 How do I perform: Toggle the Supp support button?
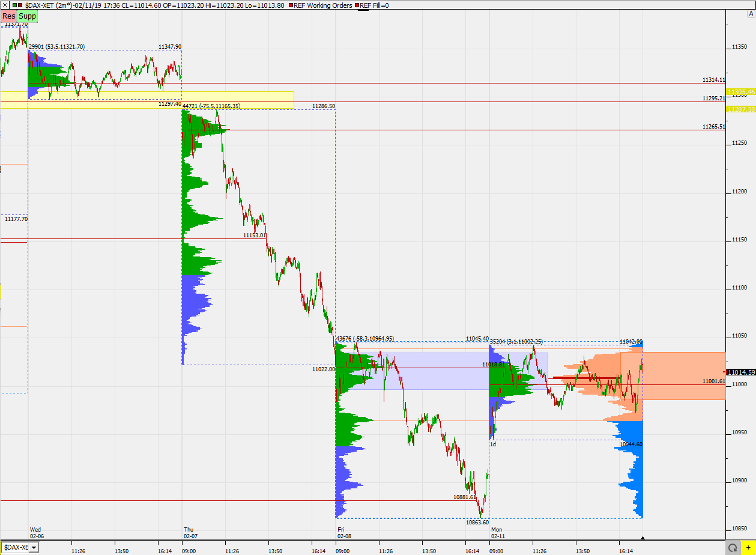click(27, 16)
